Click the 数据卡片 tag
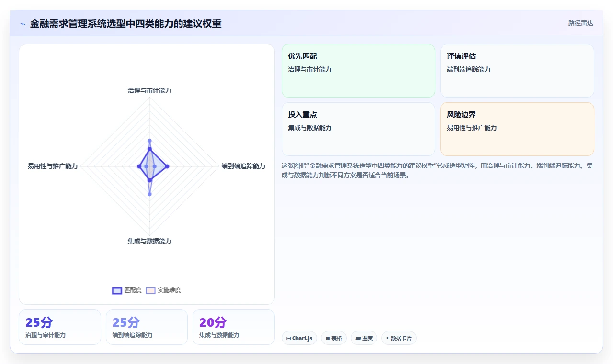 click(399, 338)
